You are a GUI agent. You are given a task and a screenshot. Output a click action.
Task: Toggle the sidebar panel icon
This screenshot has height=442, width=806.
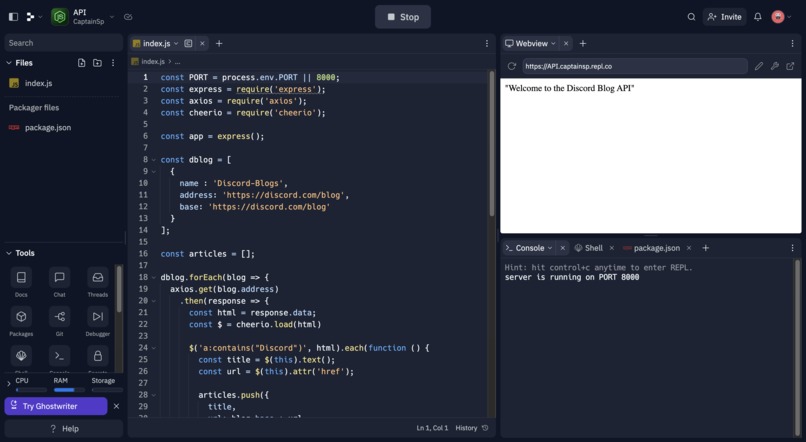pyautogui.click(x=13, y=17)
